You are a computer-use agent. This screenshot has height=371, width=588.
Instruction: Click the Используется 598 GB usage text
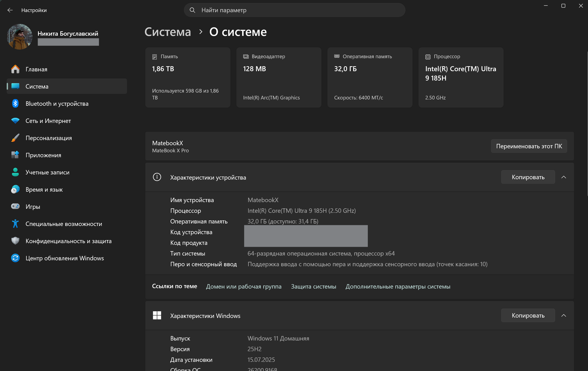coord(185,94)
